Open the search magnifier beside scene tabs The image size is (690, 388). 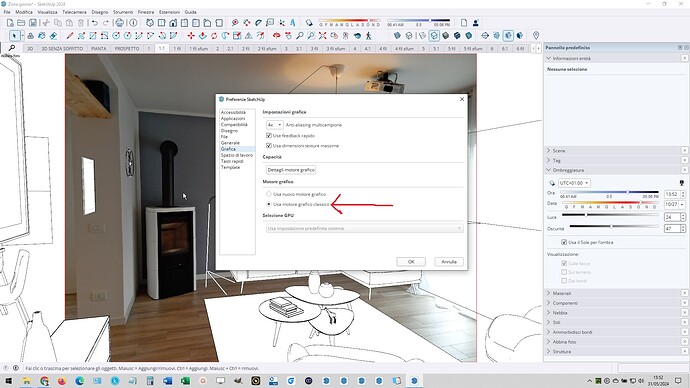12,48
